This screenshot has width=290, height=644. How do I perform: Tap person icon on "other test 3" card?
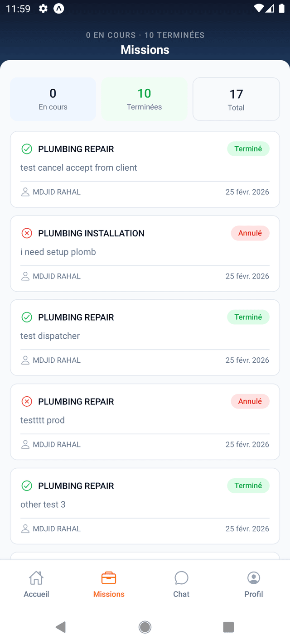pyautogui.click(x=25, y=529)
